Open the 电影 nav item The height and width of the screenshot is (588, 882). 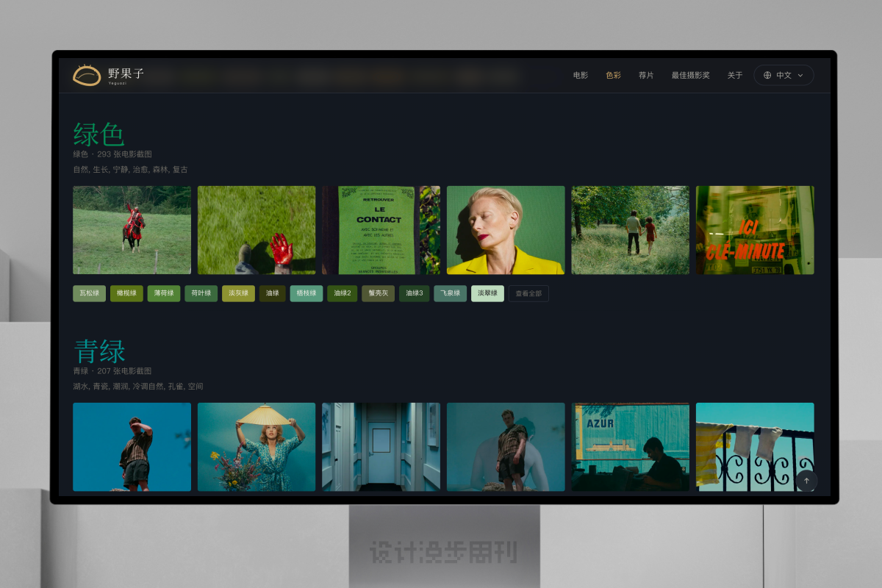click(581, 75)
